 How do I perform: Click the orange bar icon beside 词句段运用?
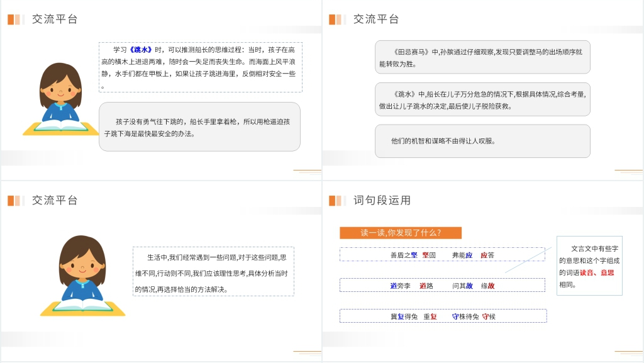[x=337, y=201]
